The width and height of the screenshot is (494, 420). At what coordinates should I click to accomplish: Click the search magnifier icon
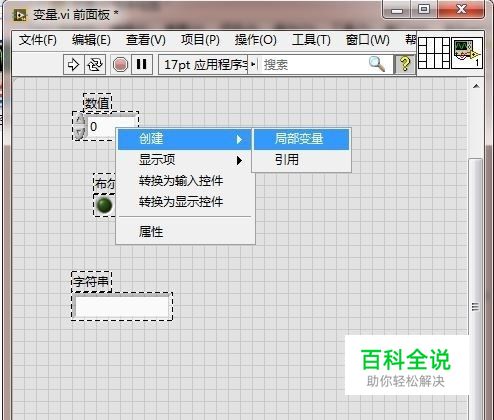[377, 64]
